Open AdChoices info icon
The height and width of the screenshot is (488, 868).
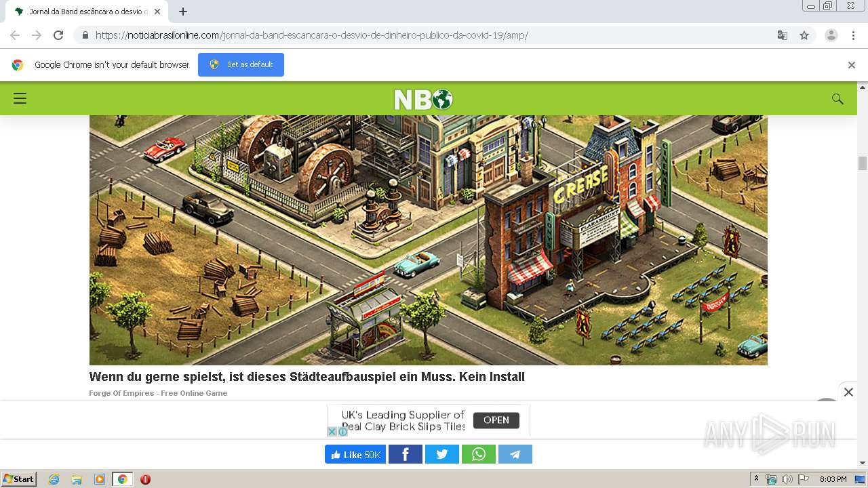click(342, 432)
